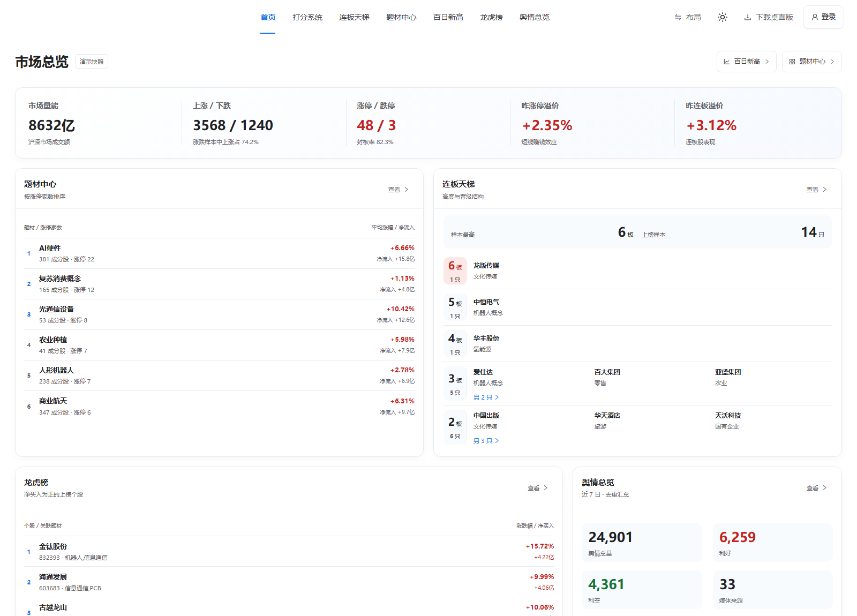Select 农业种植 theme row

tap(219, 345)
